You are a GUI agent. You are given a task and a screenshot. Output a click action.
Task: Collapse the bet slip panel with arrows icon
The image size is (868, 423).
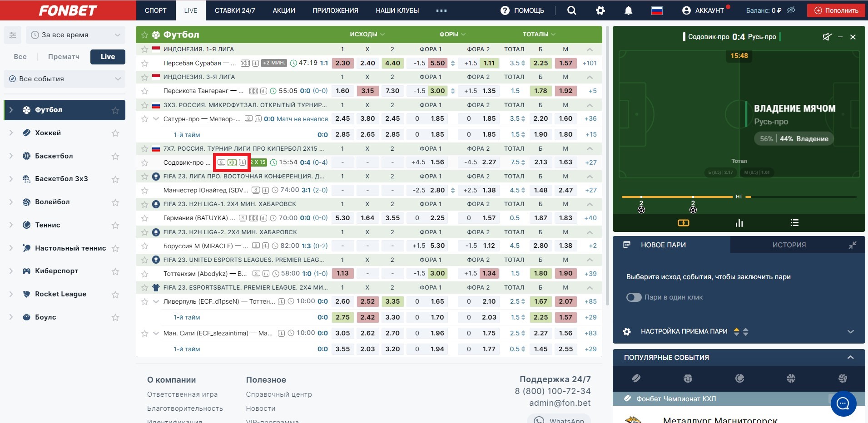[853, 245]
